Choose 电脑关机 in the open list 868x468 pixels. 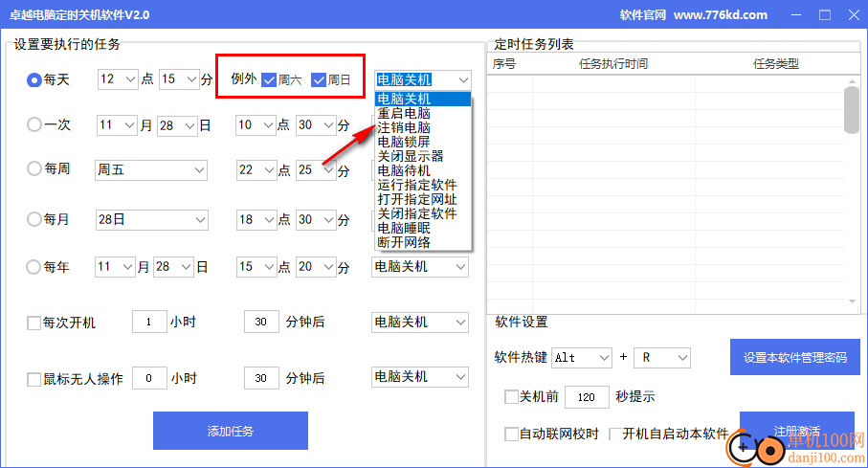click(x=423, y=100)
